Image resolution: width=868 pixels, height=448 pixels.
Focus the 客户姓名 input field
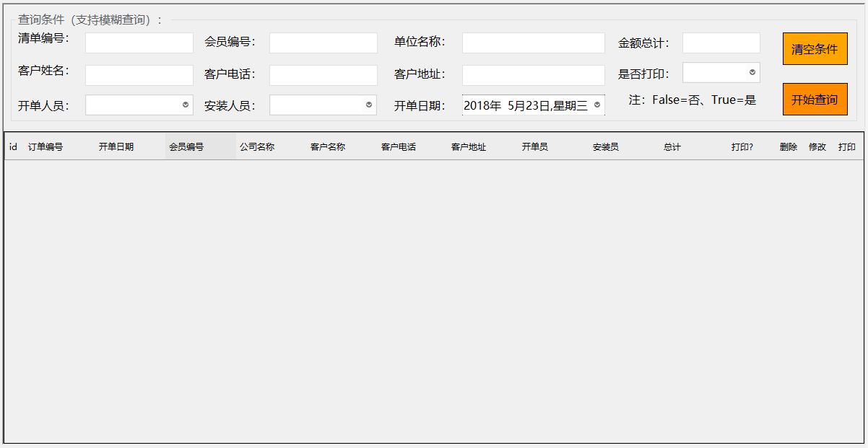[139, 75]
